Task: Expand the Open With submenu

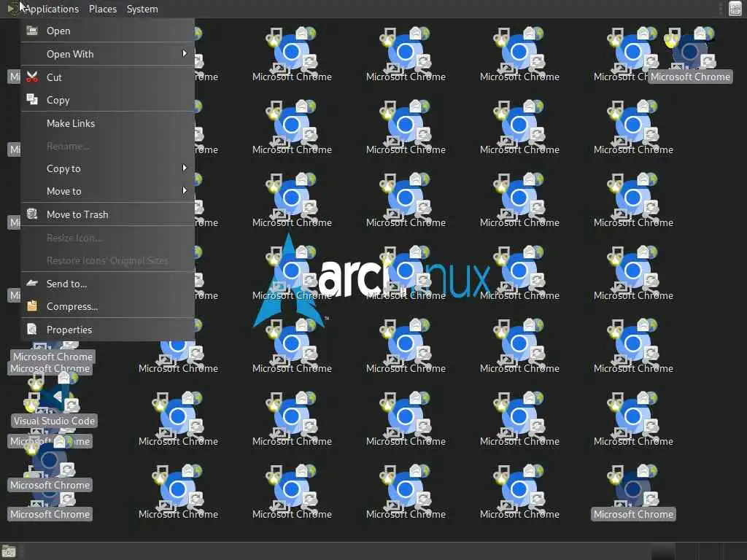Action: click(x=108, y=54)
